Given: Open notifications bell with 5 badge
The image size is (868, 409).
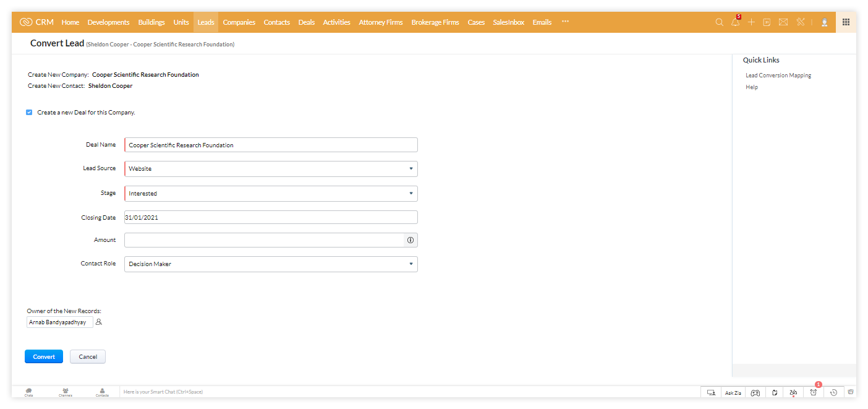Looking at the screenshot, I should pos(735,22).
